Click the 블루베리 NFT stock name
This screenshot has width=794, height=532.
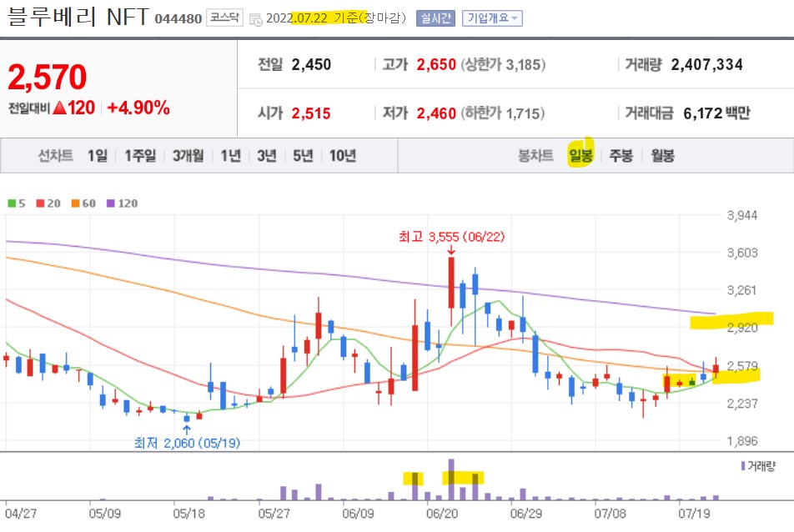point(78,18)
